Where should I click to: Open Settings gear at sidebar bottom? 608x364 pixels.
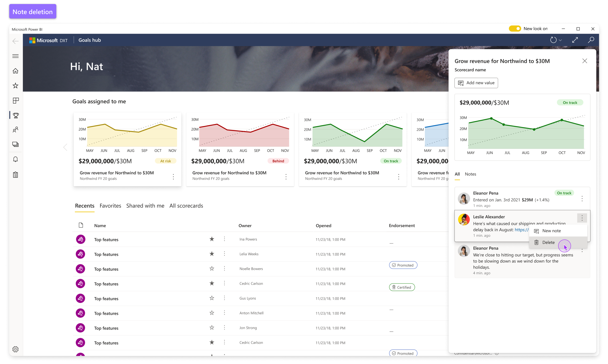point(15,349)
